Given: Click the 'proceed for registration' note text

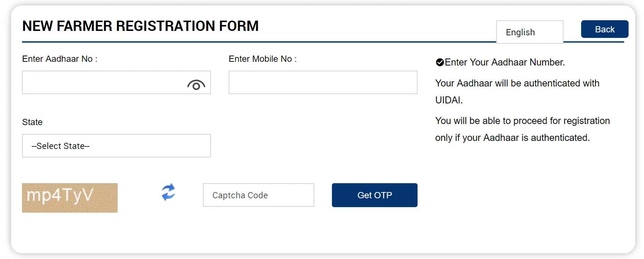Looking at the screenshot, I should click(x=522, y=121).
